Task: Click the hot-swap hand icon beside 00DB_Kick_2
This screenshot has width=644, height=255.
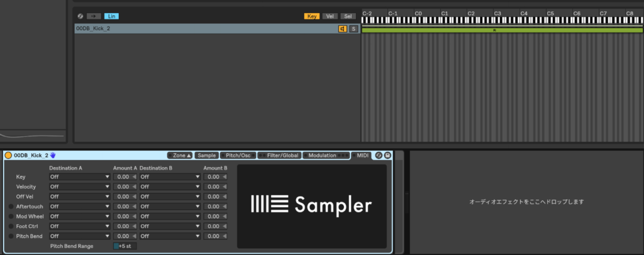Action: coord(53,155)
